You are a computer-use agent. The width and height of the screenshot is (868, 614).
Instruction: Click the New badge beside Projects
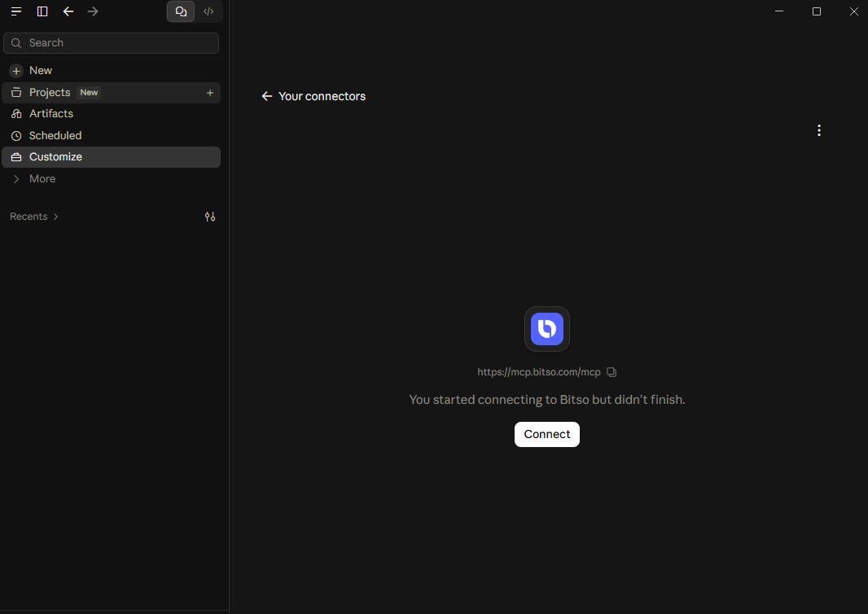(89, 93)
